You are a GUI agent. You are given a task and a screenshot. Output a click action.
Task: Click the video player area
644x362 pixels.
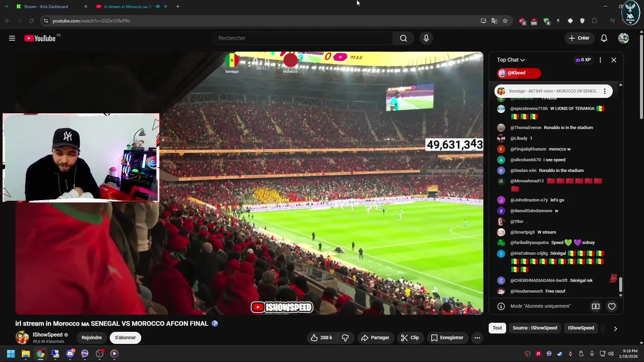point(249,183)
